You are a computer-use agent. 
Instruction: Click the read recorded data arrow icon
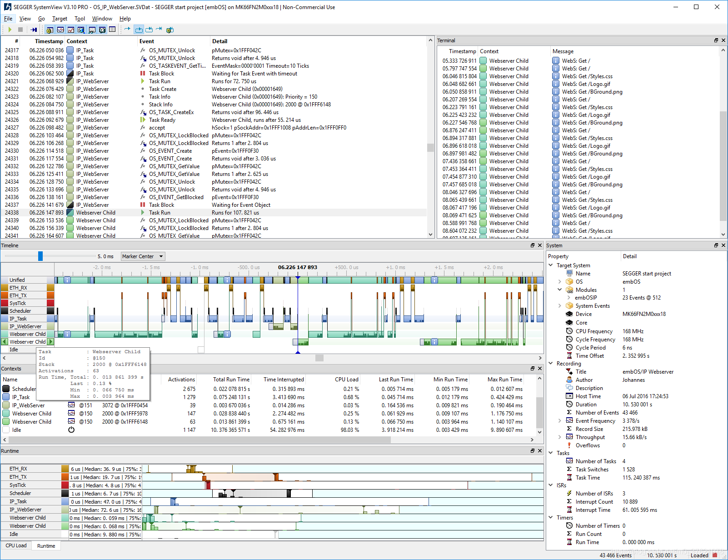(34, 30)
